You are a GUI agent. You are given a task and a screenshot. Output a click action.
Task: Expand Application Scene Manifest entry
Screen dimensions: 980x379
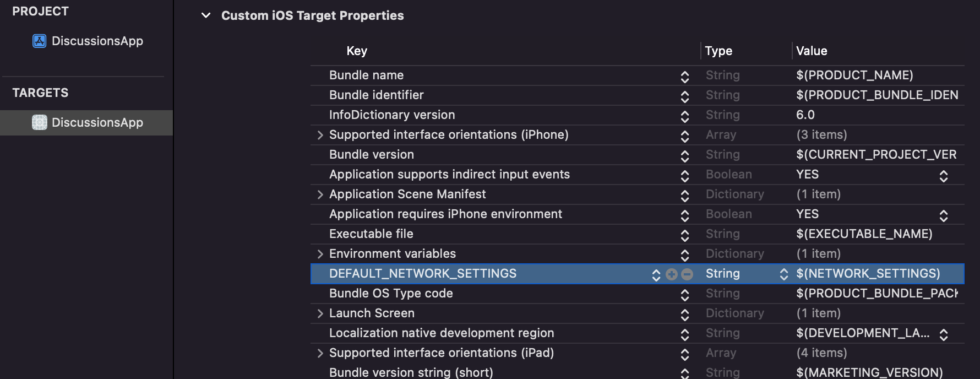pyautogui.click(x=320, y=194)
